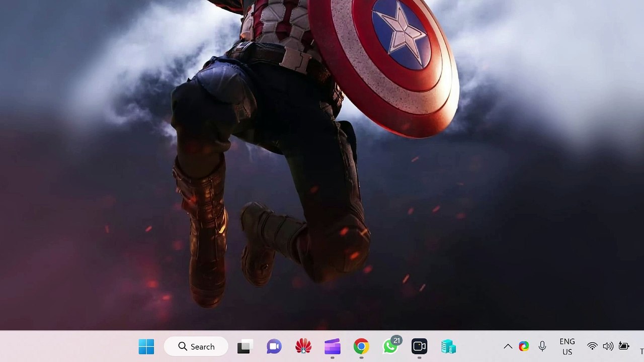The width and height of the screenshot is (644, 362).
Task: Click the microphone tray icon
Action: [x=542, y=346]
